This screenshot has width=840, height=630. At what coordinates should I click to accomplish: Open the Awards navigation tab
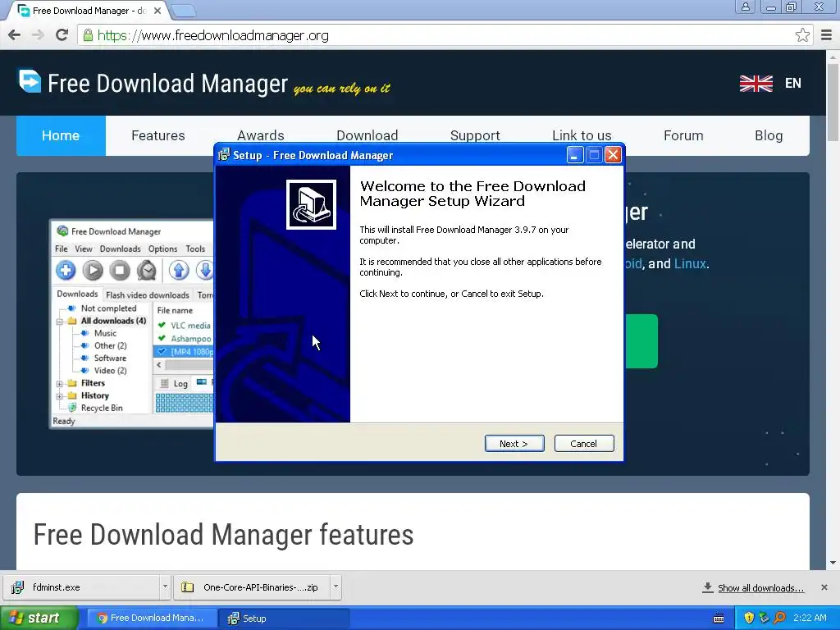[x=260, y=135]
